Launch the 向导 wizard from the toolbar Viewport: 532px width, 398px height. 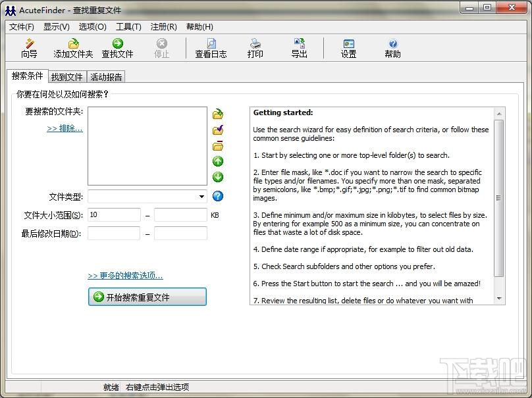(x=29, y=48)
